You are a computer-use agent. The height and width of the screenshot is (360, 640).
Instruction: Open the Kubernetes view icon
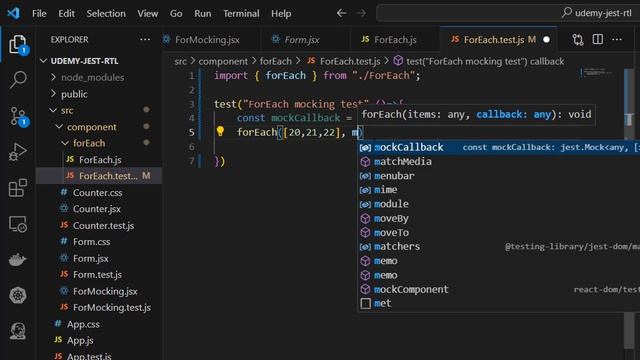(18, 295)
